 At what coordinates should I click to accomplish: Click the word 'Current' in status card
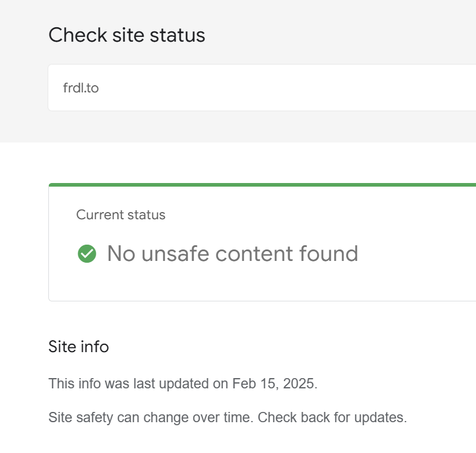(x=97, y=214)
